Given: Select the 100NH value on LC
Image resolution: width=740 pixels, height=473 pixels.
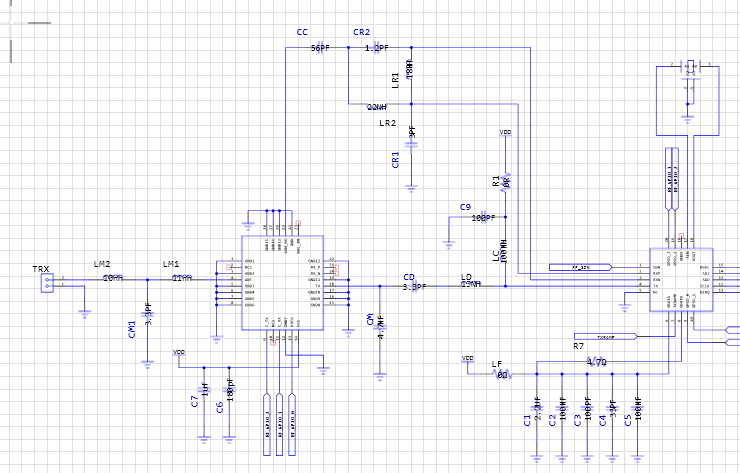Looking at the screenshot, I should [x=504, y=251].
